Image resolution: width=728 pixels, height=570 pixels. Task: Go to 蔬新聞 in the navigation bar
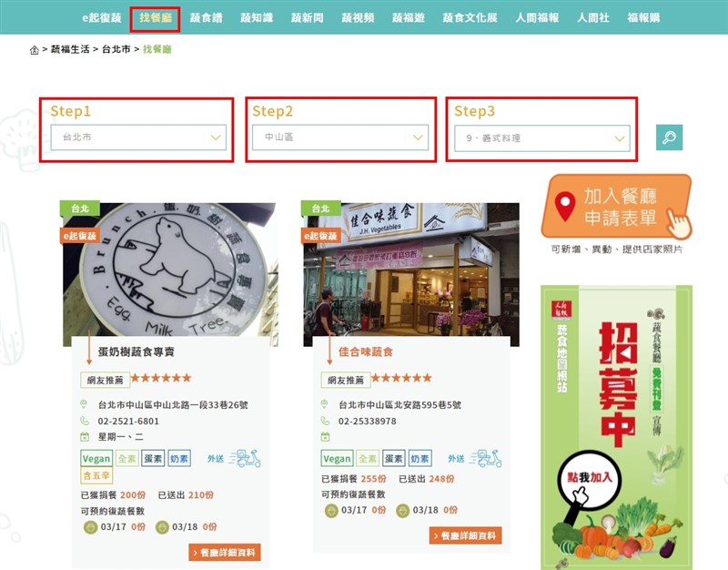tap(308, 18)
